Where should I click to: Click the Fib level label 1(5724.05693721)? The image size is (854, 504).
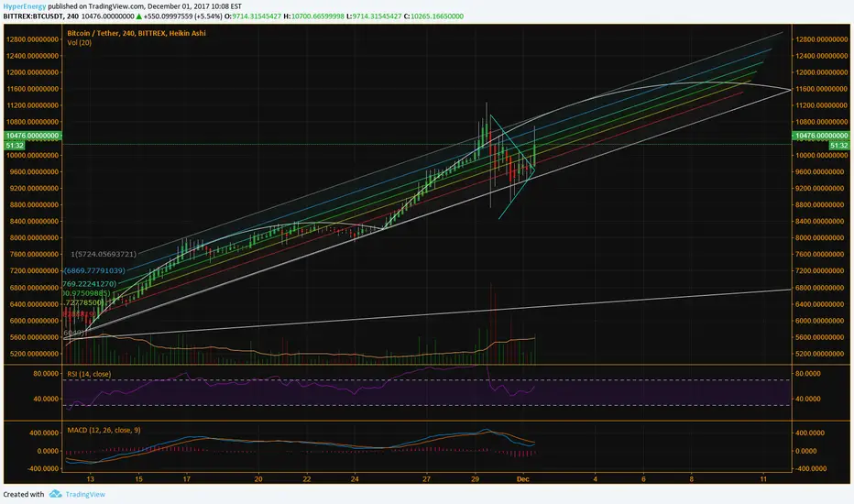[104, 254]
